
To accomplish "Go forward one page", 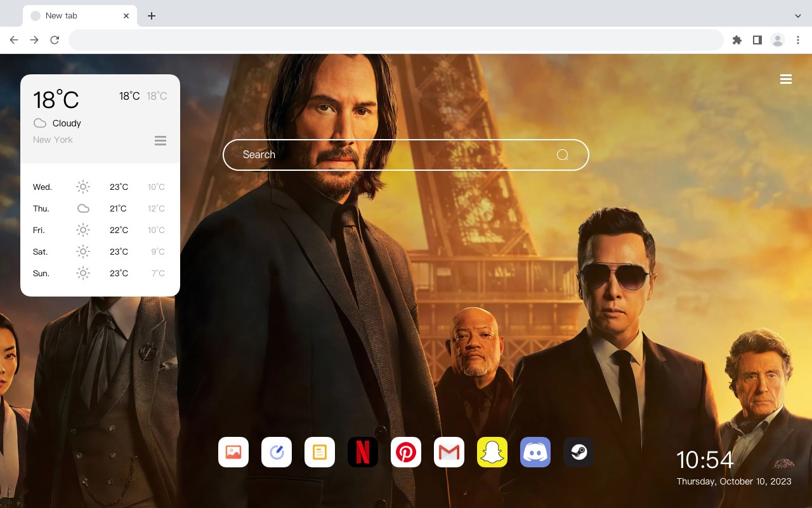I will coord(34,40).
